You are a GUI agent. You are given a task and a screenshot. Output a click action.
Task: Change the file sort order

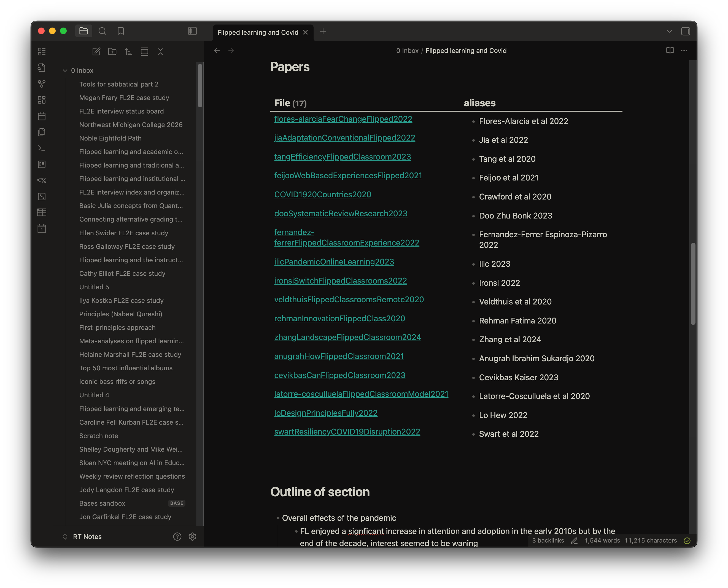coord(128,52)
